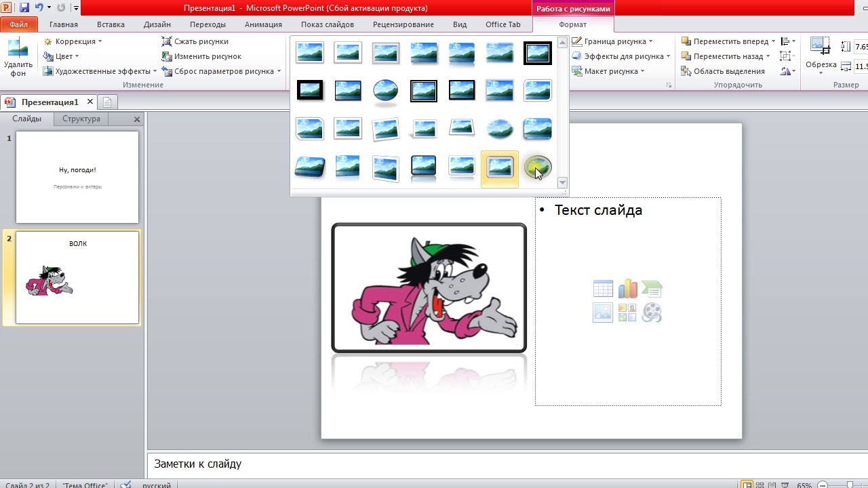Image resolution: width=868 pixels, height=488 pixels.
Task: Apply soft-edge oval style in third row
Action: [500, 129]
